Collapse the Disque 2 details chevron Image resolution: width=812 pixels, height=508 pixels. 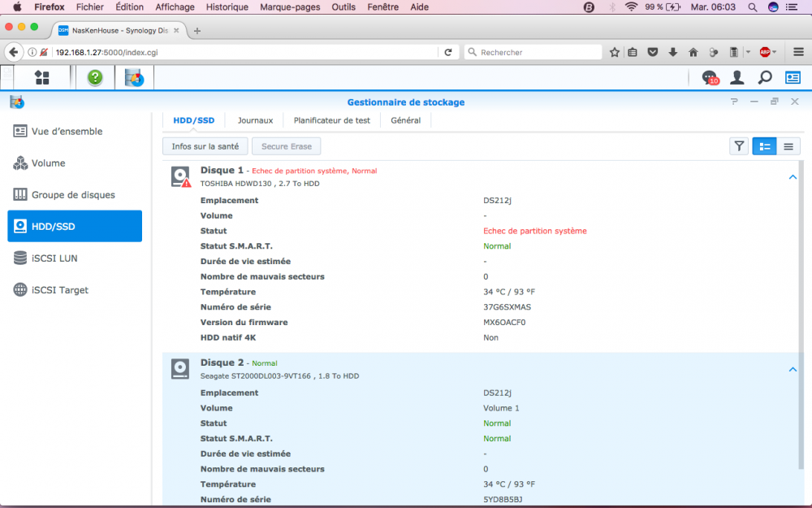(793, 370)
